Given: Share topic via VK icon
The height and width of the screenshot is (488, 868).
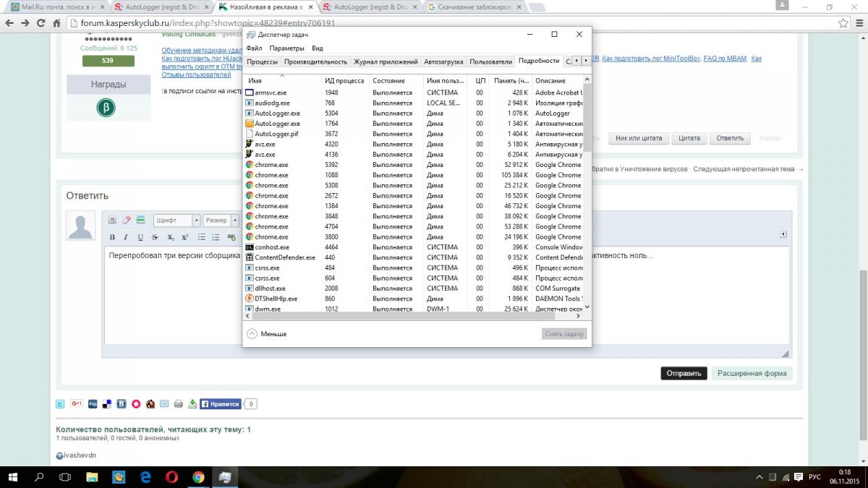Looking at the screenshot, I should tap(122, 404).
